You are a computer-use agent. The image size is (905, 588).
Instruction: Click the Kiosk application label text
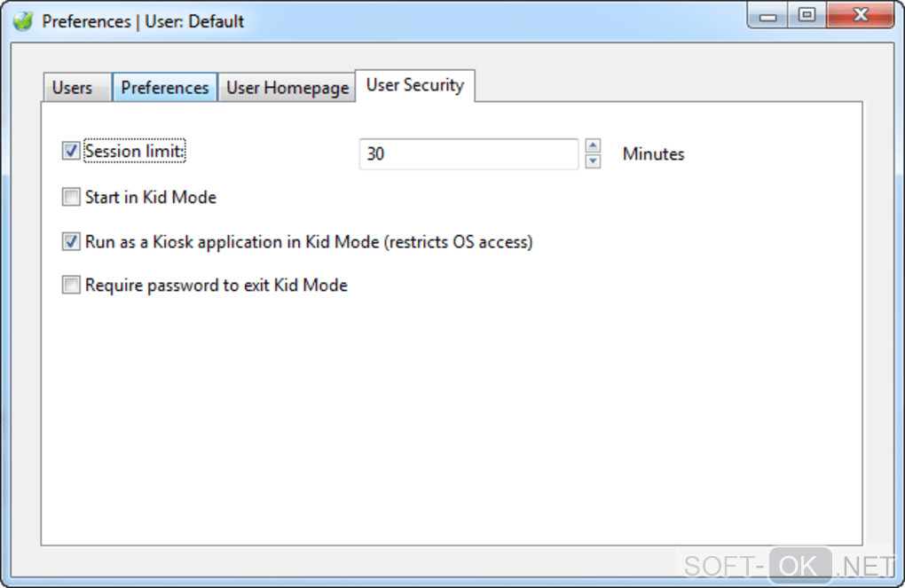point(309,241)
